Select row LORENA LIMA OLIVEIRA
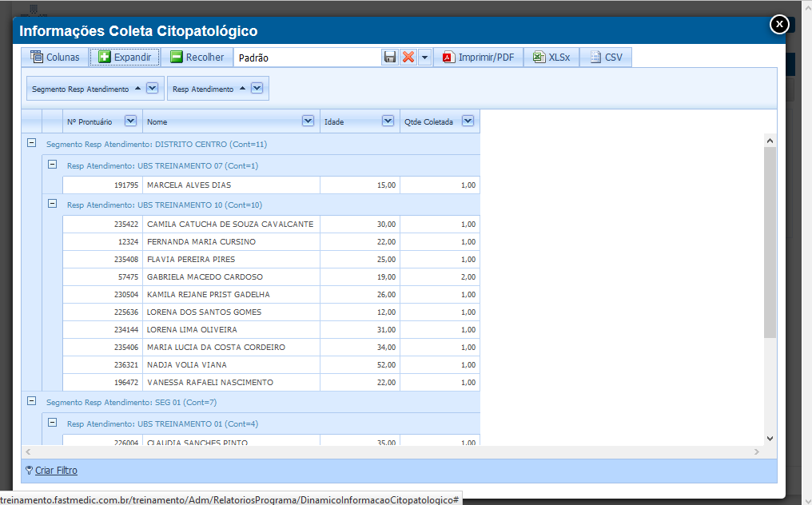Image resolution: width=812 pixels, height=505 pixels. [272, 330]
